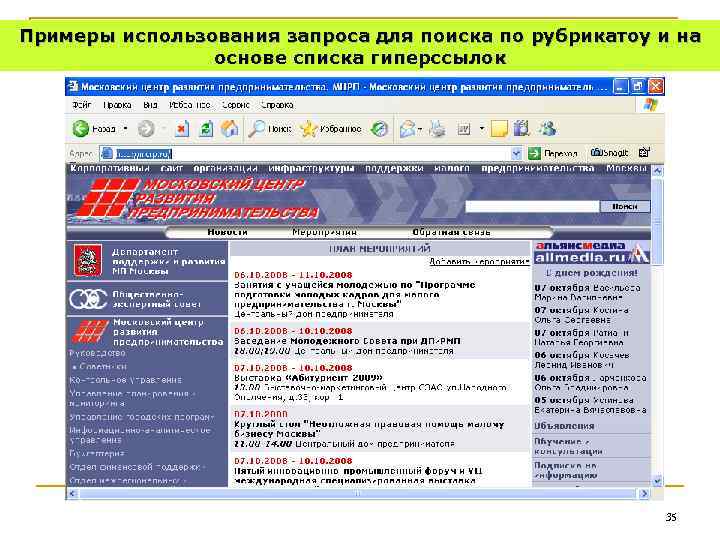Click vertical scrollbar down arrow
The width and height of the screenshot is (720, 540).
[658, 480]
